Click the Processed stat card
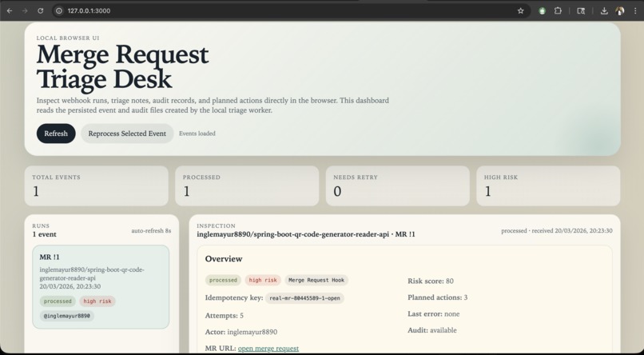 tap(247, 185)
